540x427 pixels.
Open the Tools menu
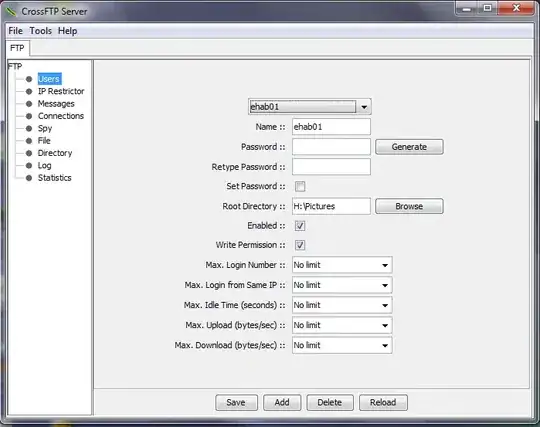point(41,31)
